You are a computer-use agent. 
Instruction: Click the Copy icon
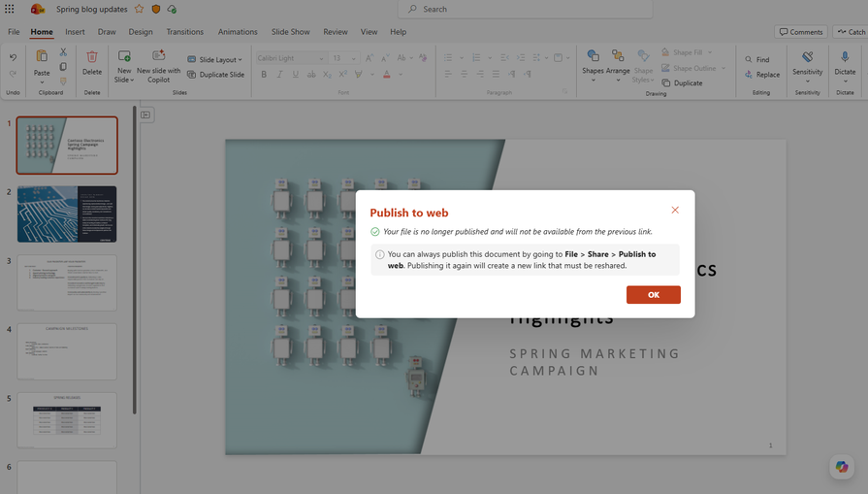pos(63,66)
